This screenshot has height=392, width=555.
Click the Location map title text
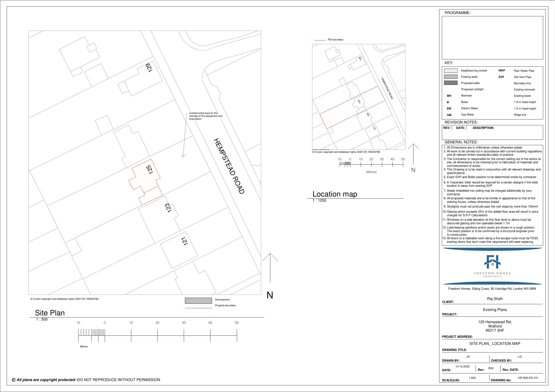[335, 194]
